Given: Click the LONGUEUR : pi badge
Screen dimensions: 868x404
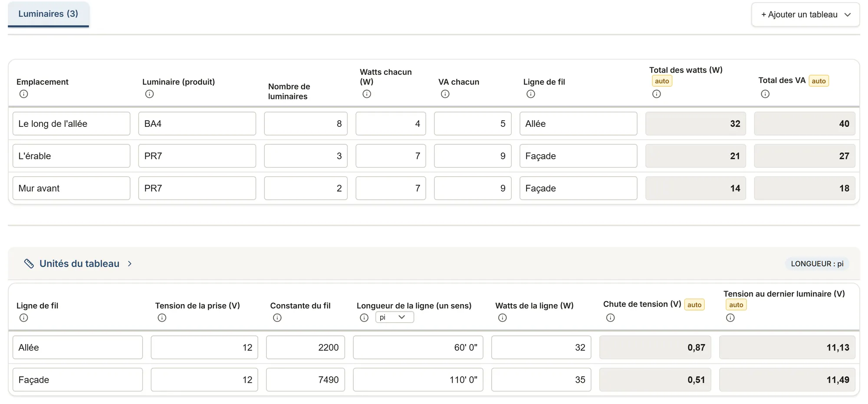Looking at the screenshot, I should pos(817,264).
